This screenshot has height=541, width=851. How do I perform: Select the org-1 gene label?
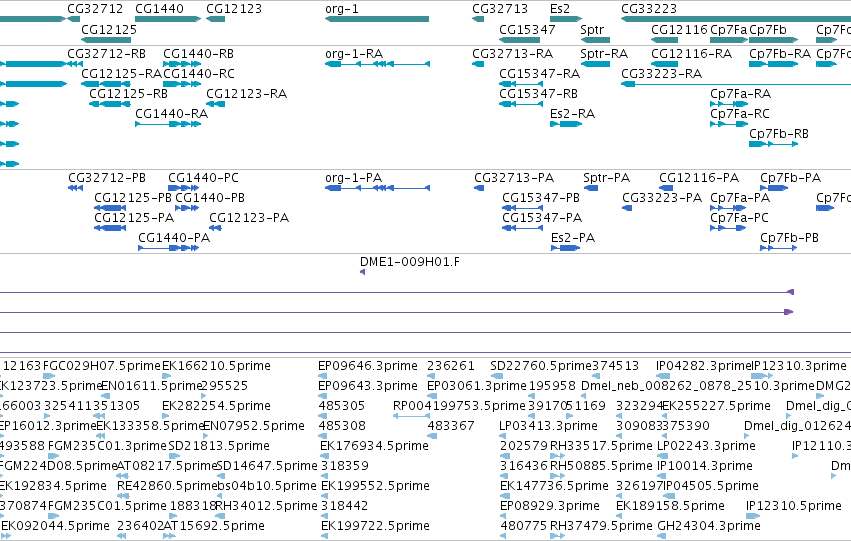point(341,9)
